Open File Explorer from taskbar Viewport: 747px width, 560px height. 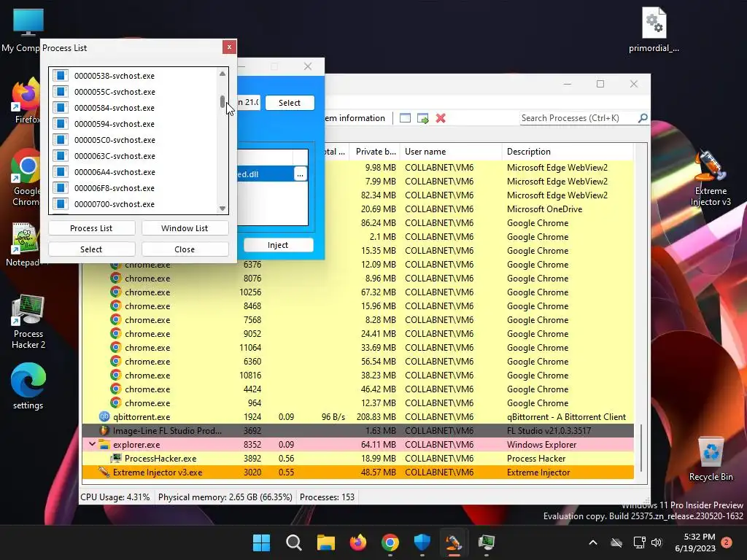coord(326,542)
